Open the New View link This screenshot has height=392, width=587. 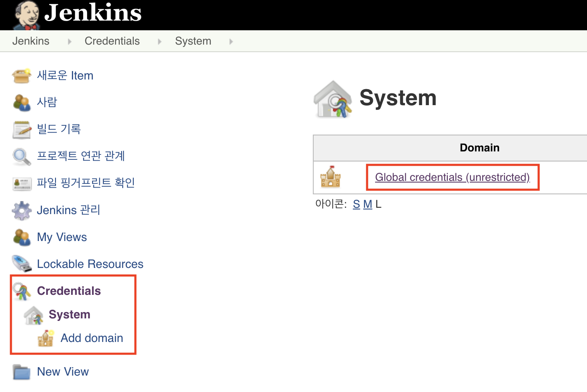63,372
